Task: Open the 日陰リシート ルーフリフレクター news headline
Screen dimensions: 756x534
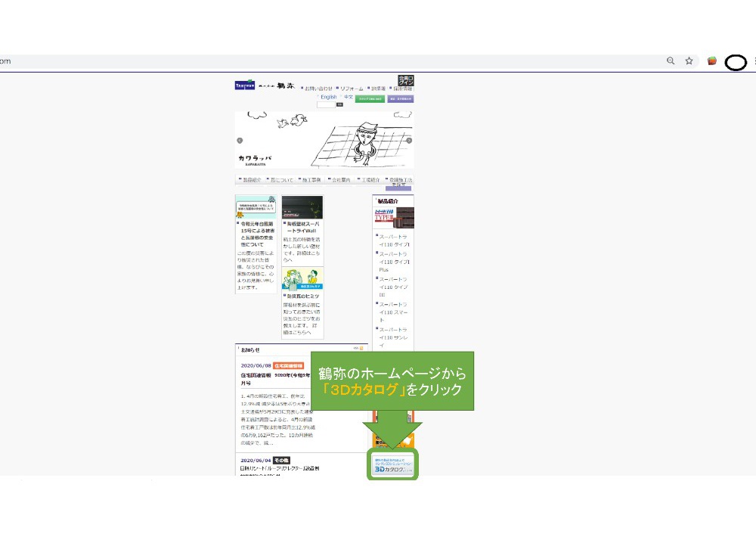Action: [280, 468]
